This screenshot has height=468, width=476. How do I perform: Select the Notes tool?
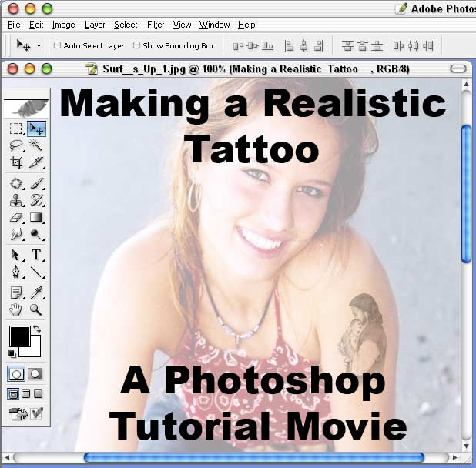tap(15, 292)
